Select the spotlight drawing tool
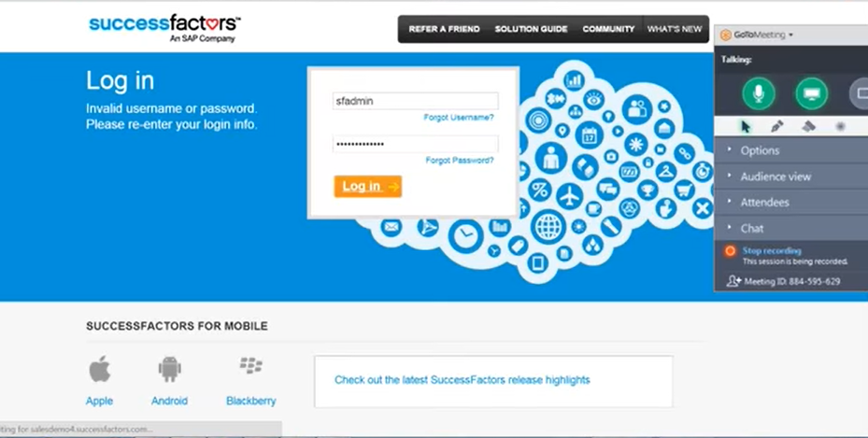868x438 pixels. 840,127
